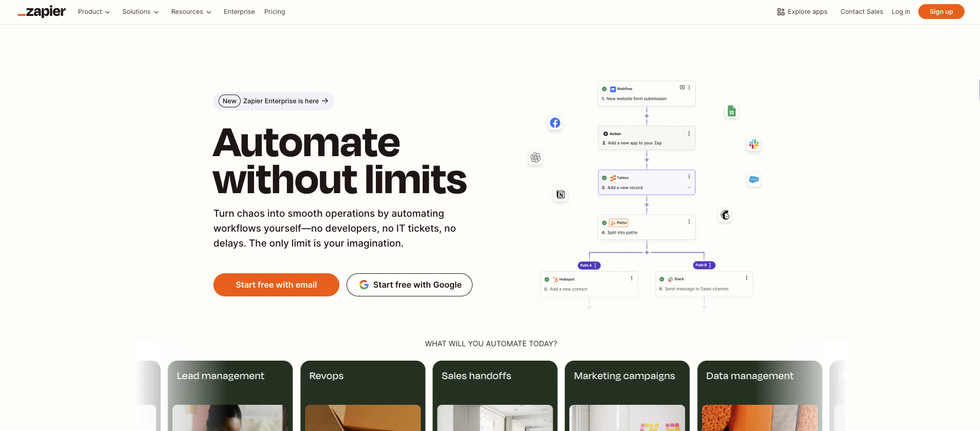Click the Zapier logo in the header
The image size is (980, 431).
click(x=42, y=11)
